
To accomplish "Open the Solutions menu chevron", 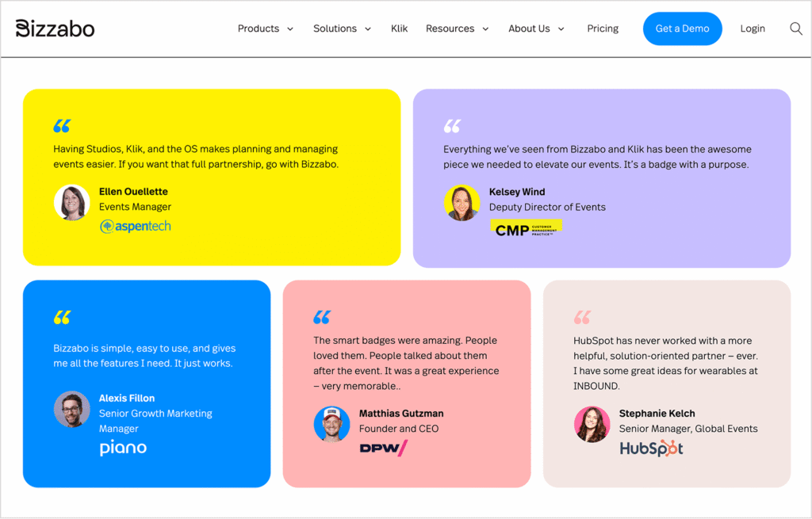I will [370, 28].
